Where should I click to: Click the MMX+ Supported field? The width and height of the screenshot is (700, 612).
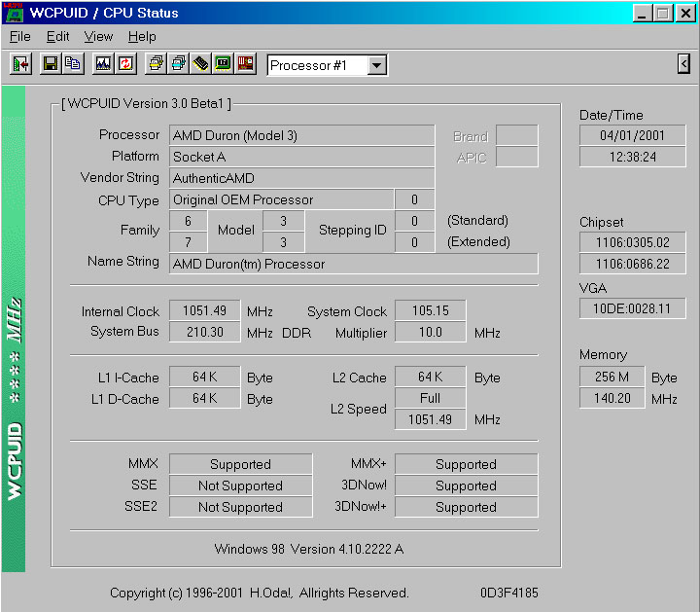(x=466, y=464)
